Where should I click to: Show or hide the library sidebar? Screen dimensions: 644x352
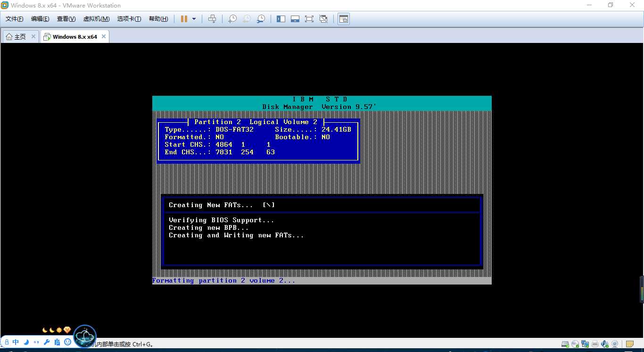click(281, 19)
